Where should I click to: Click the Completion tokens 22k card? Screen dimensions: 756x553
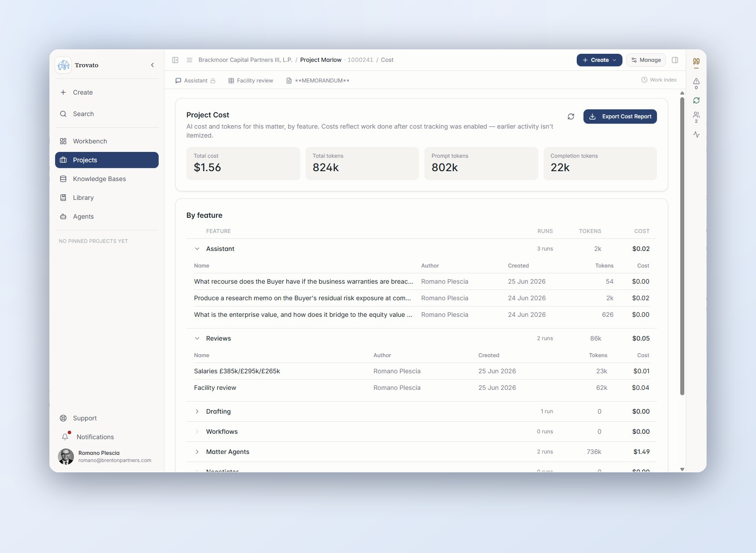[x=600, y=164]
